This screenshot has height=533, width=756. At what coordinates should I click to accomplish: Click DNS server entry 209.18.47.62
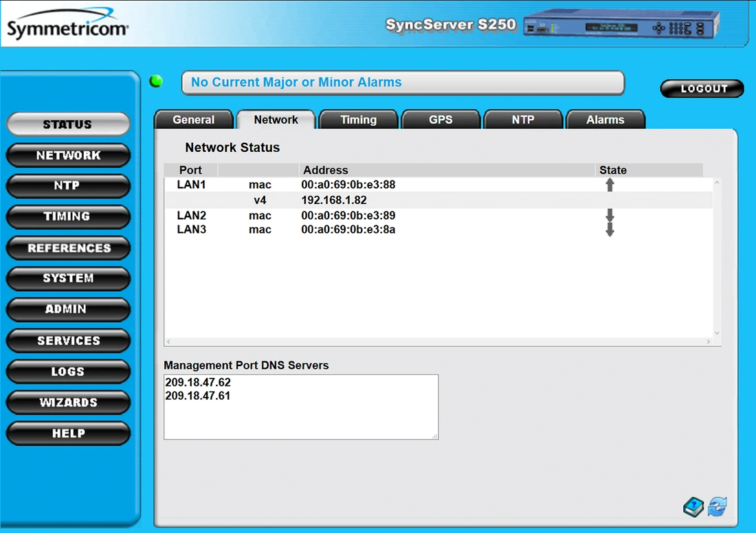pos(198,382)
